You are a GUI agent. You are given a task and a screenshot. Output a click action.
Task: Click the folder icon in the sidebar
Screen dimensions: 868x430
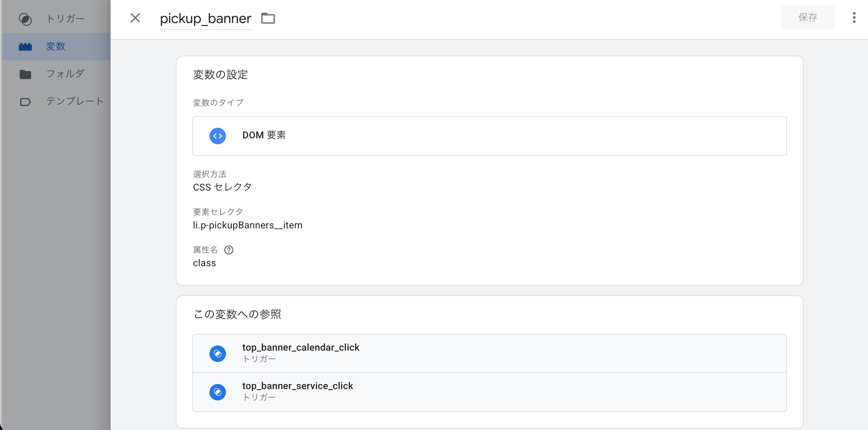pyautogui.click(x=25, y=74)
